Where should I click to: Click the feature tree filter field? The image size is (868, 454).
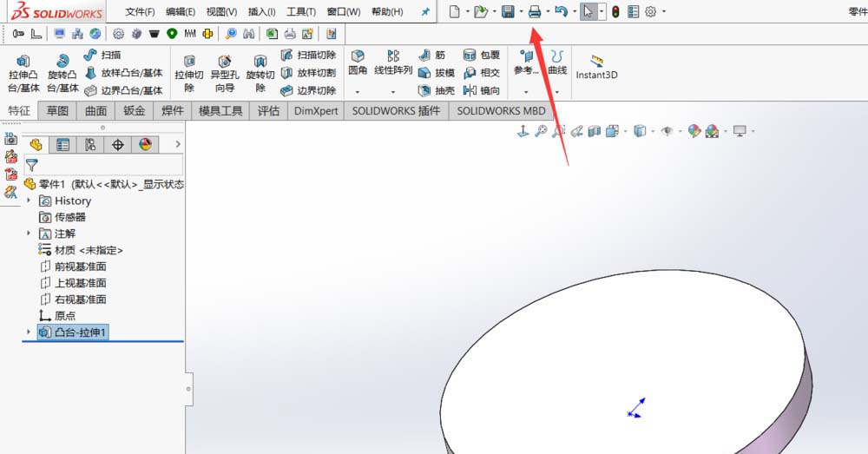(103, 165)
